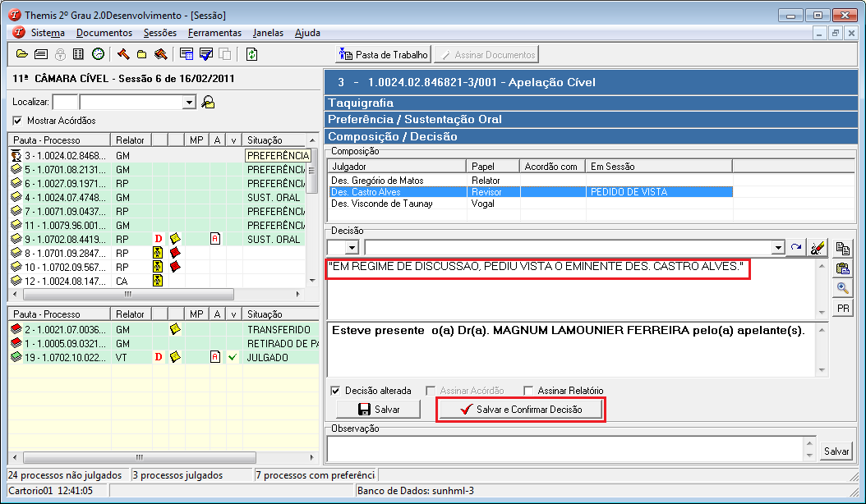Click the PEDIDO DE VISTA cell
This screenshot has width=866, height=504.
pyautogui.click(x=659, y=192)
